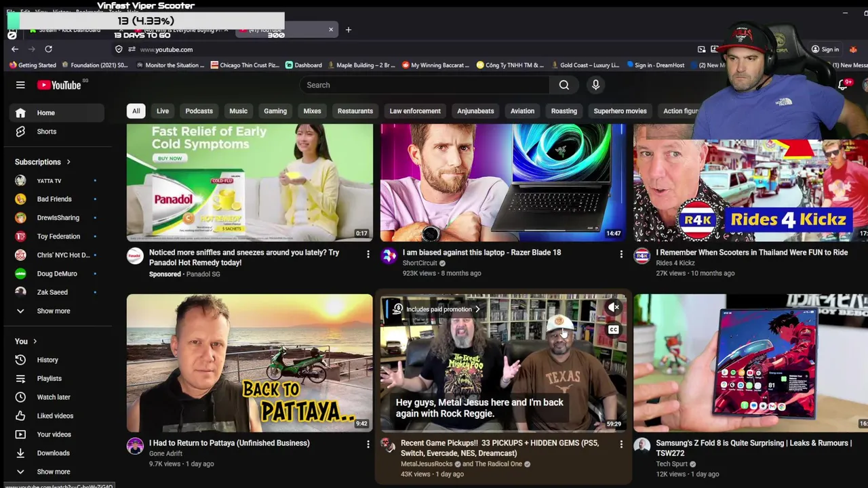Open Home in the sidebar
The width and height of the screenshot is (868, 488).
57,113
